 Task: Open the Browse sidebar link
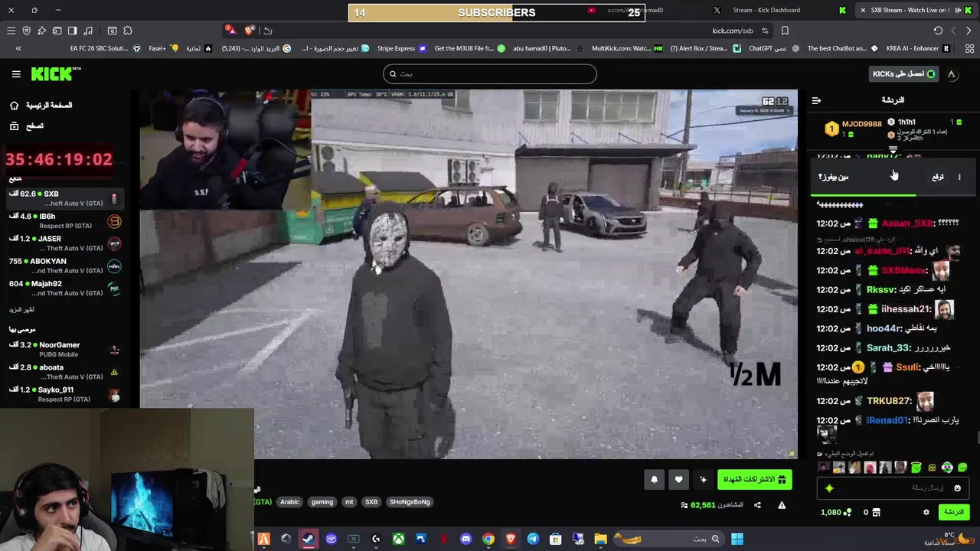point(27,126)
